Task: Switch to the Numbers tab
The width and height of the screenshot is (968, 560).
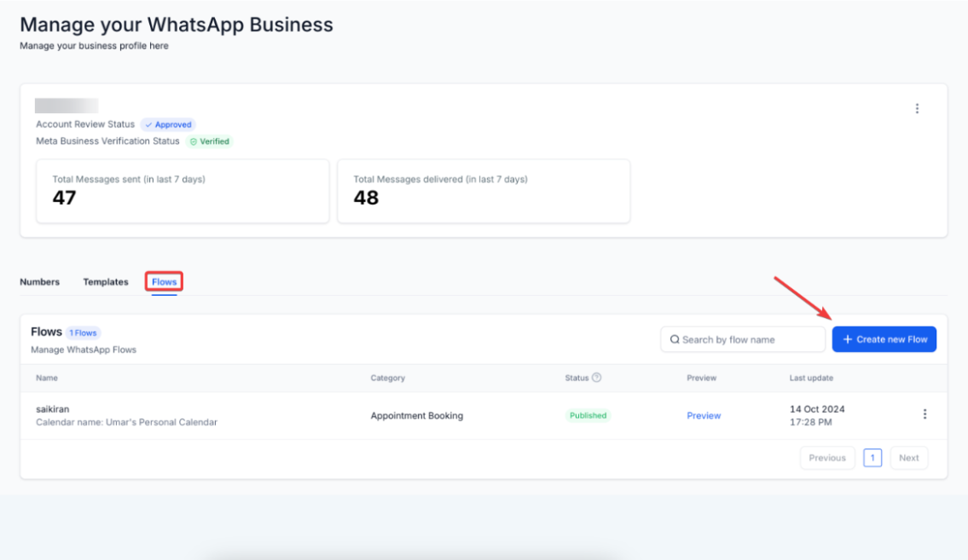Action: coord(39,282)
